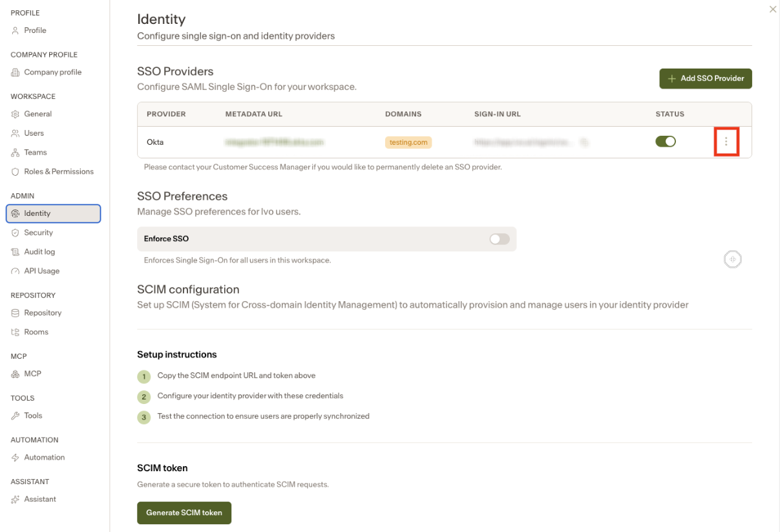Click the DOMAINS column header
Image resolution: width=780 pixels, height=532 pixels.
[x=403, y=114]
